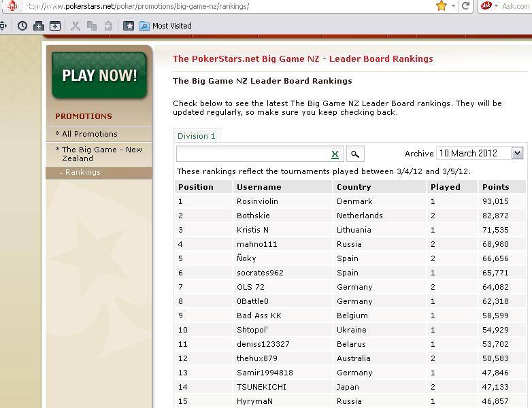Expand the Ask.com search engine dropdown

(495, 6)
